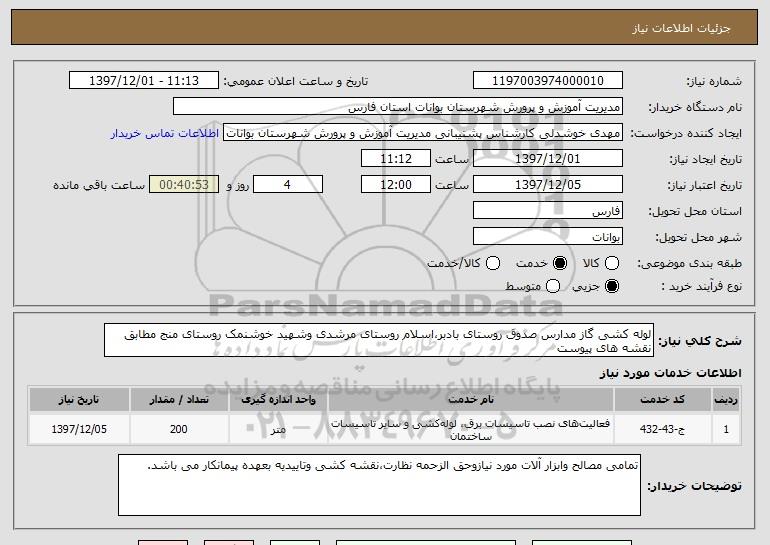Click the validity time field 12:00
Screen dimensions: 770x545
point(396,185)
